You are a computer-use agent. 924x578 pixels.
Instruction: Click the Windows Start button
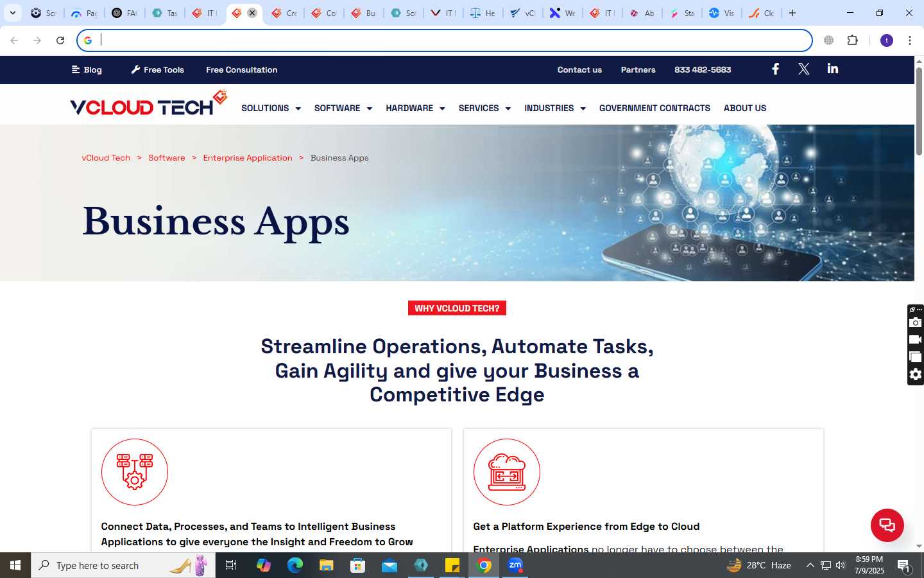pos(15,565)
